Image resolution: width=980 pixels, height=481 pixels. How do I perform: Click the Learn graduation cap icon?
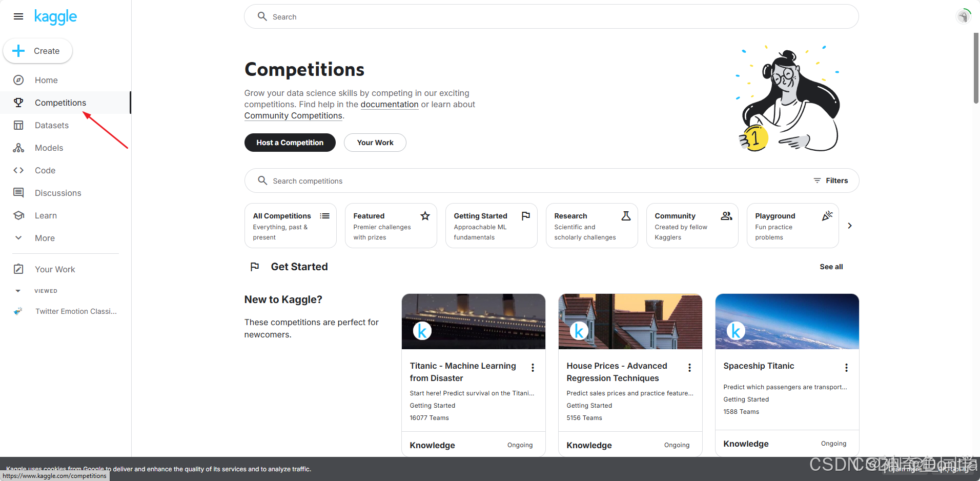click(x=18, y=215)
